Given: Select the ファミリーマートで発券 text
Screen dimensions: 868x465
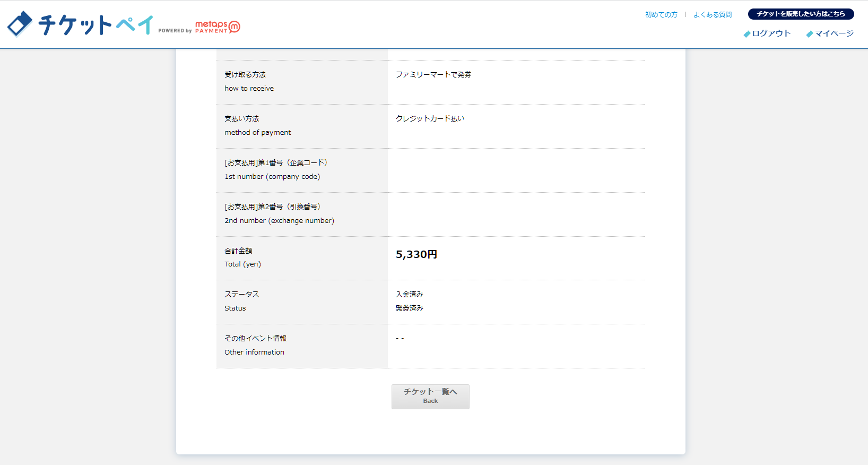Looking at the screenshot, I should coord(433,75).
